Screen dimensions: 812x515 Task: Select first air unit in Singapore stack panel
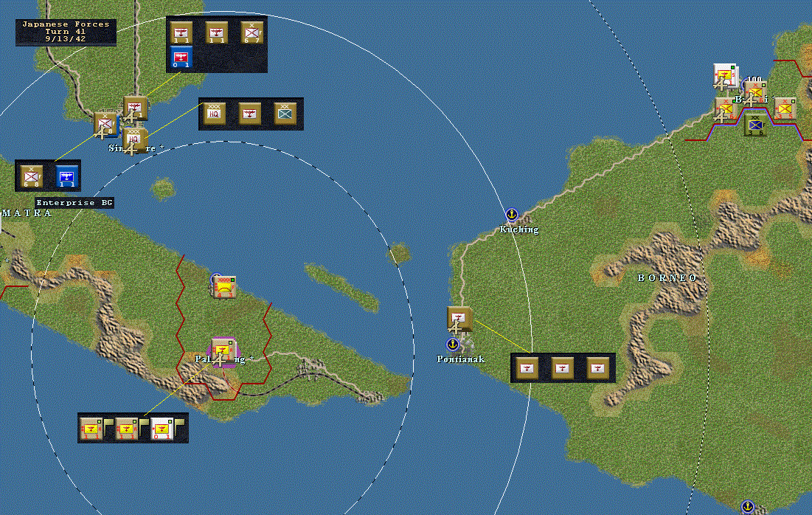coord(181,32)
